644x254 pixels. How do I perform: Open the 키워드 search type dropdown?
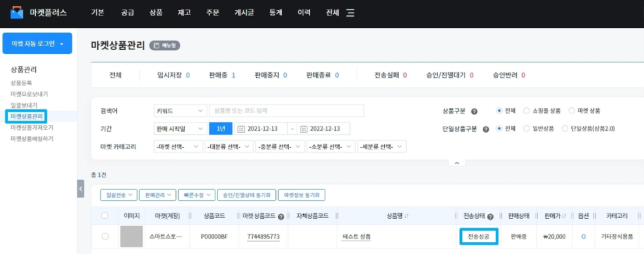[180, 111]
